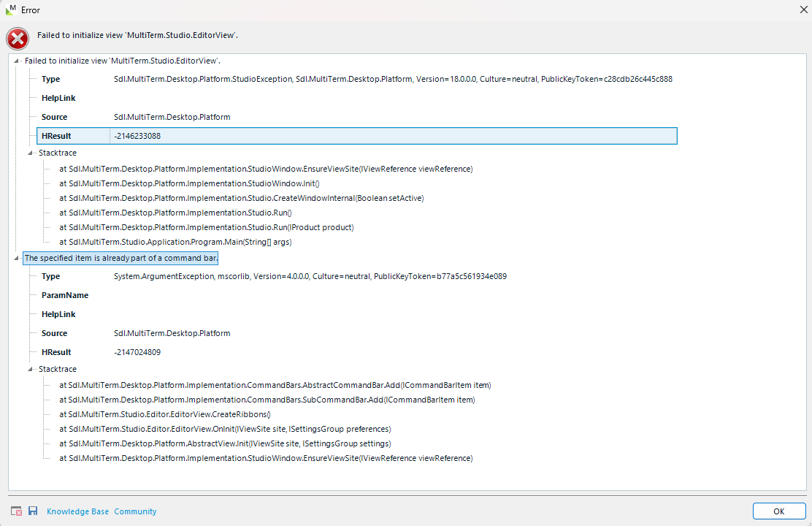Collapse the second Stacktrace section
Screen dimensions: 812x526
click(x=30, y=369)
